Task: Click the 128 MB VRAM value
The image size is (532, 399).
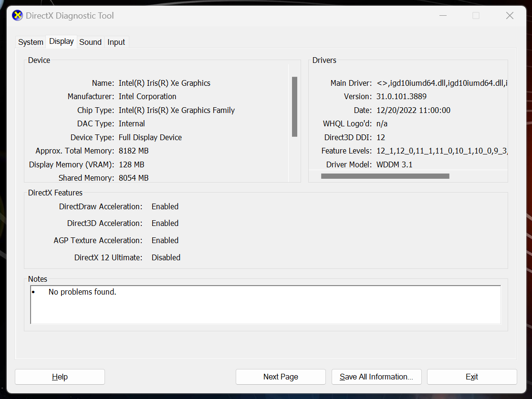Action: coord(132,164)
